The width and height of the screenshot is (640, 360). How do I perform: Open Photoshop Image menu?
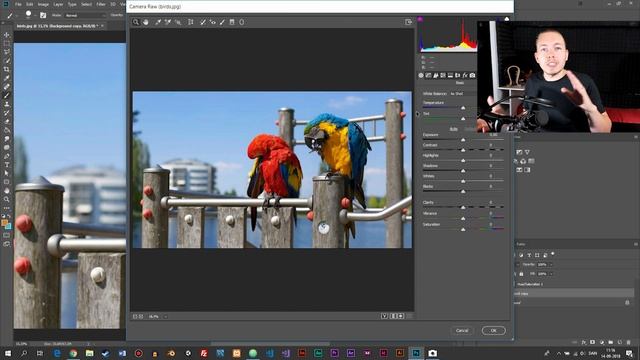[x=43, y=4]
